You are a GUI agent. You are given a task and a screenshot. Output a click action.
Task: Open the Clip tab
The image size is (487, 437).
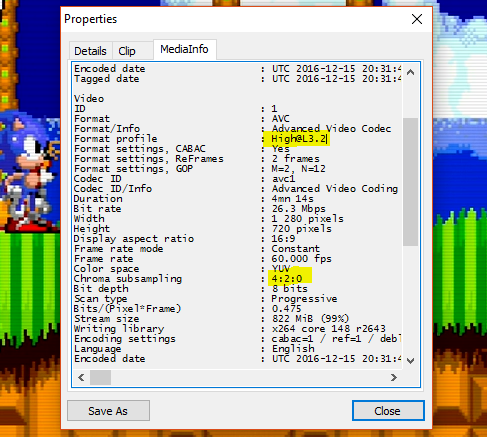coord(127,51)
